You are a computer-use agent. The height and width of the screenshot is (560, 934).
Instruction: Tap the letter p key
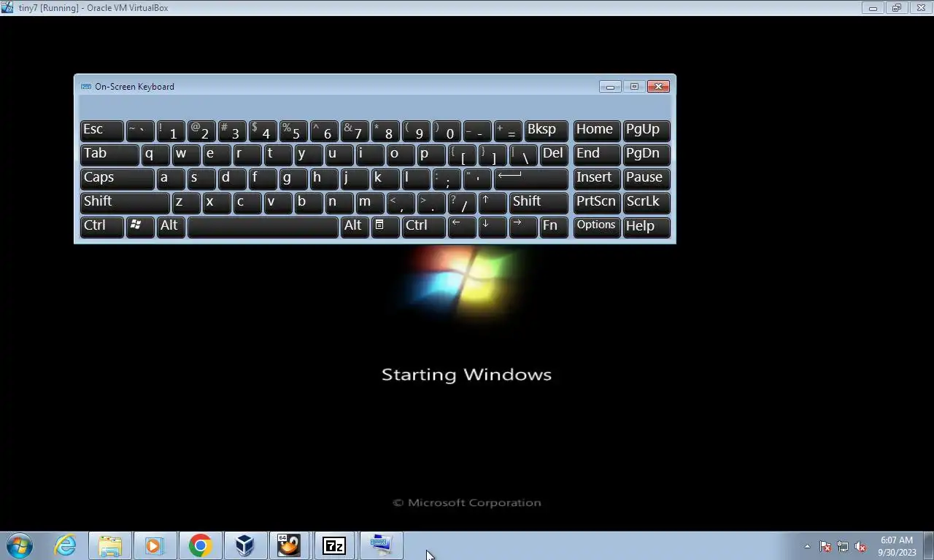pyautogui.click(x=431, y=154)
